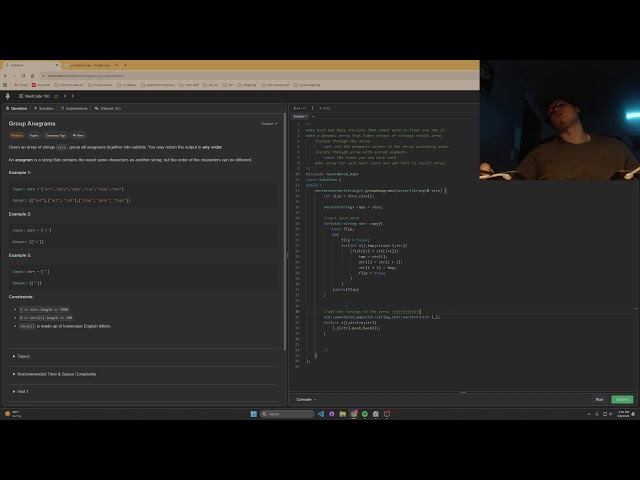The width and height of the screenshot is (640, 480).
Task: Show hidden system tray icons
Action: click(589, 414)
